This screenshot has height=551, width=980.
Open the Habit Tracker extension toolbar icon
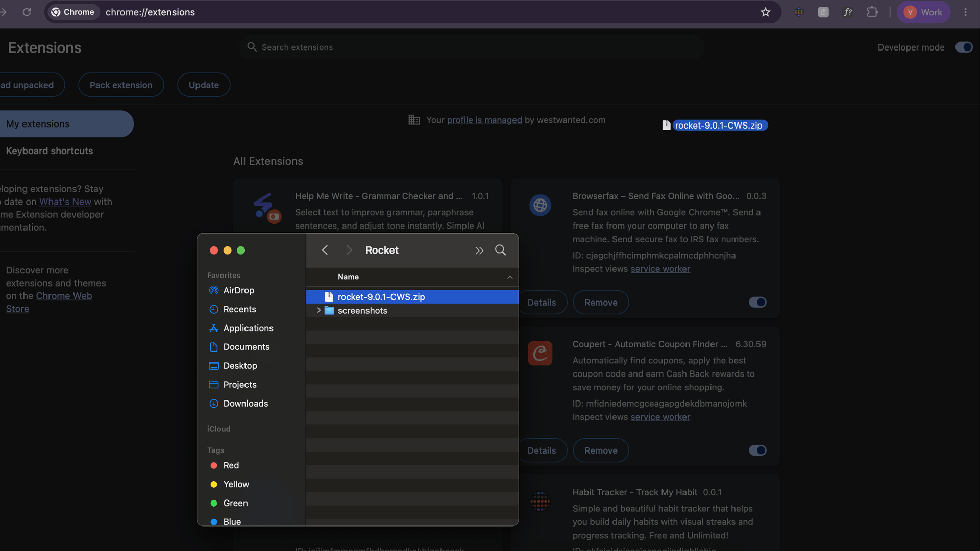point(799,12)
